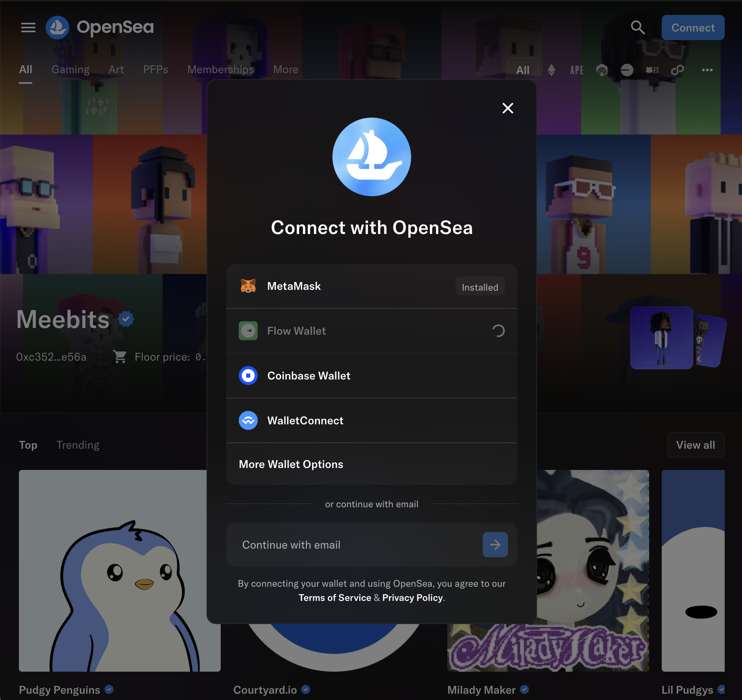The image size is (742, 700).
Task: Filter by APE chain icon
Action: (577, 70)
